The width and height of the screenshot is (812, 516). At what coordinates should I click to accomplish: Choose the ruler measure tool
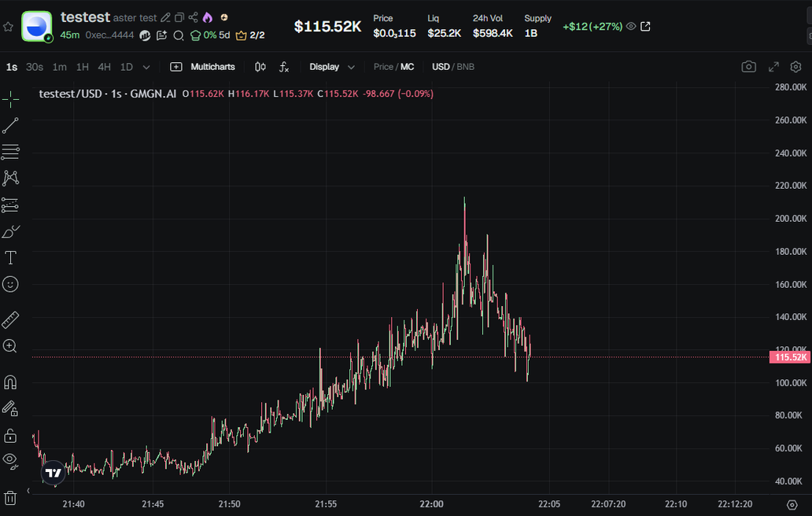(x=10, y=319)
